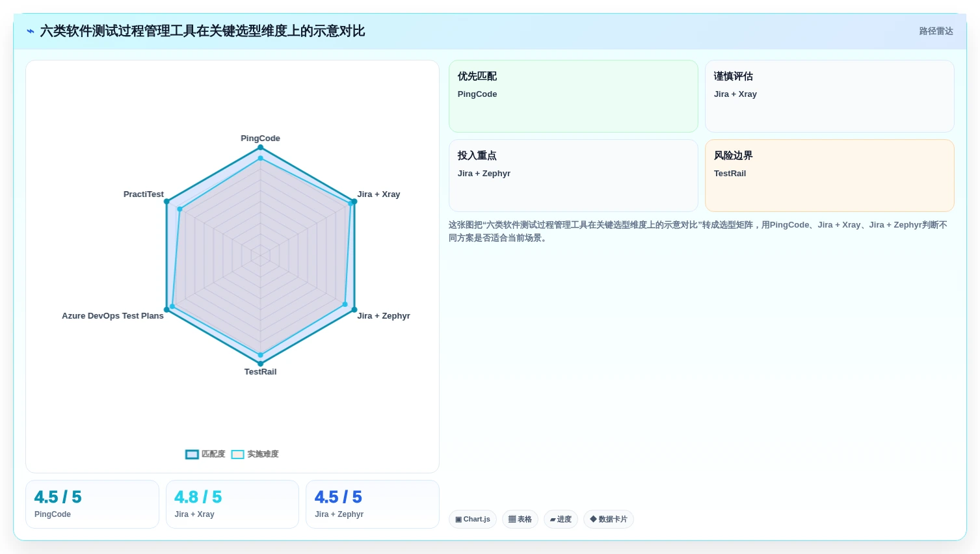The height and width of the screenshot is (554, 980).
Task: Open the 谨慎评估 Jira + Xray card
Action: 829,96
